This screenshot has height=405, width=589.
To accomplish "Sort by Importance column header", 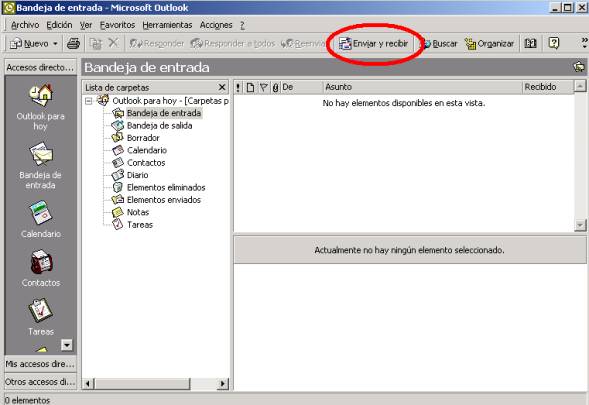I will pos(238,88).
